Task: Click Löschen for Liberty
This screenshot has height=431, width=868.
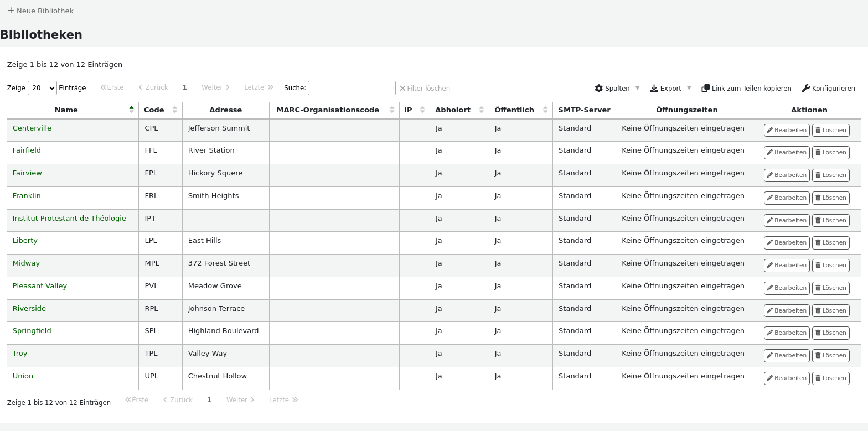Action: pos(830,242)
